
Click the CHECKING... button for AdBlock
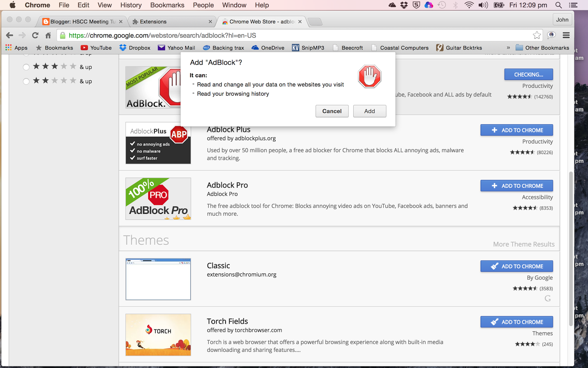(528, 74)
